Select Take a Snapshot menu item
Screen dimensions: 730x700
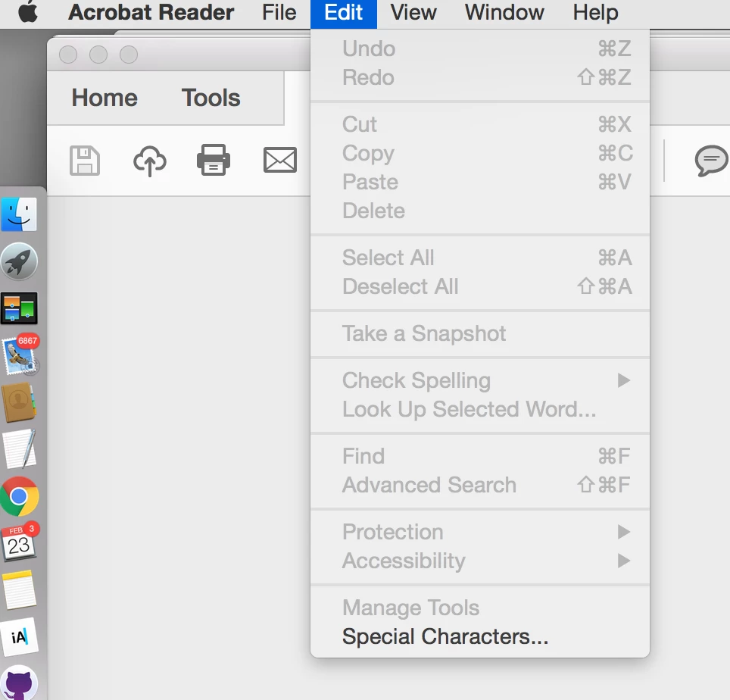click(x=480, y=333)
